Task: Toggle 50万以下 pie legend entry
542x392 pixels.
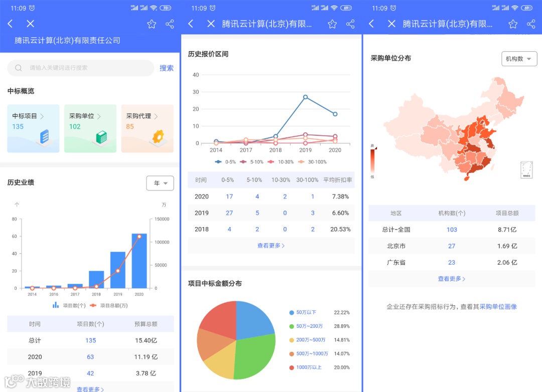Action: coord(303,312)
